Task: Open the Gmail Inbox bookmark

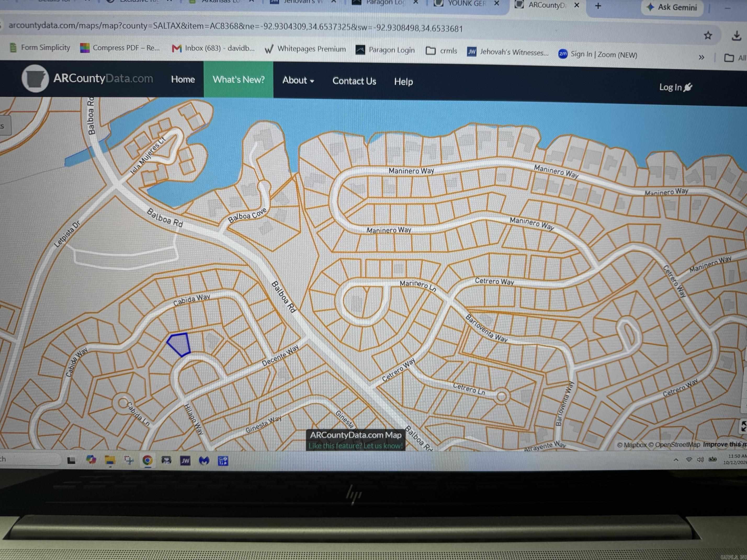Action: [213, 48]
